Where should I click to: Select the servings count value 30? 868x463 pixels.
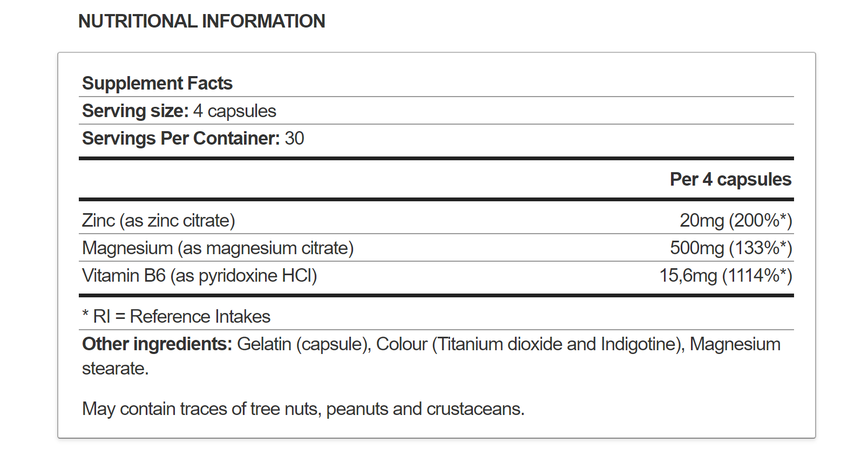pos(295,139)
